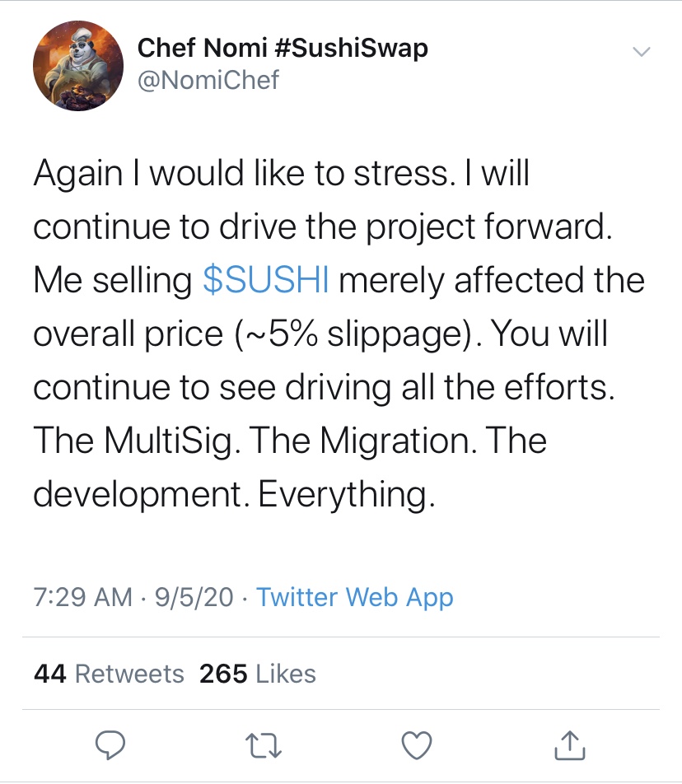
Task: Click the Twitter Web App source link
Action: 355,597
